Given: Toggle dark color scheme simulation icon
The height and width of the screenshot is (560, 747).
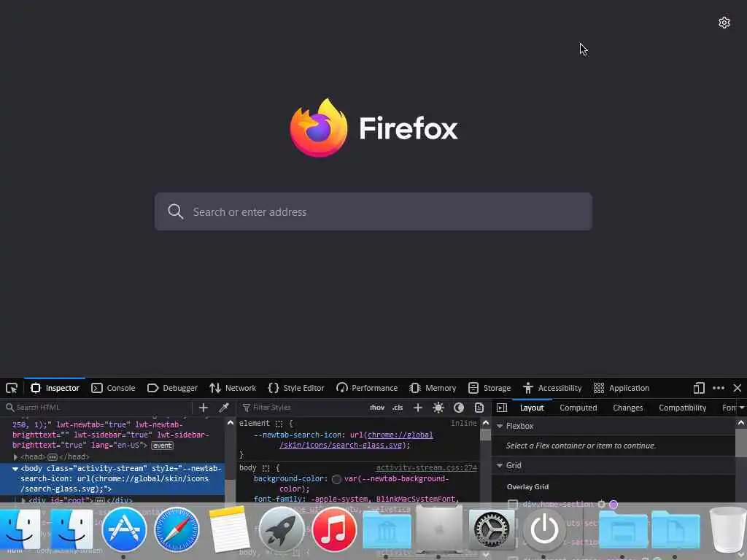Looking at the screenshot, I should click(459, 408).
